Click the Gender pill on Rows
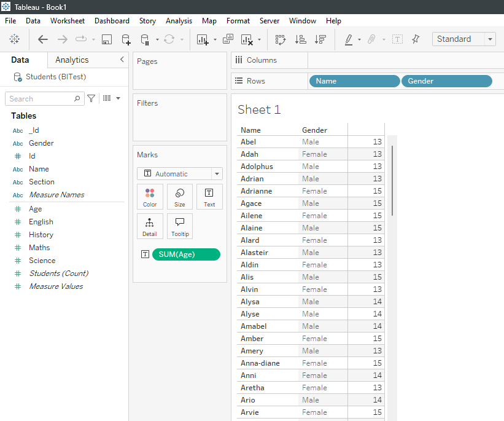 [447, 81]
